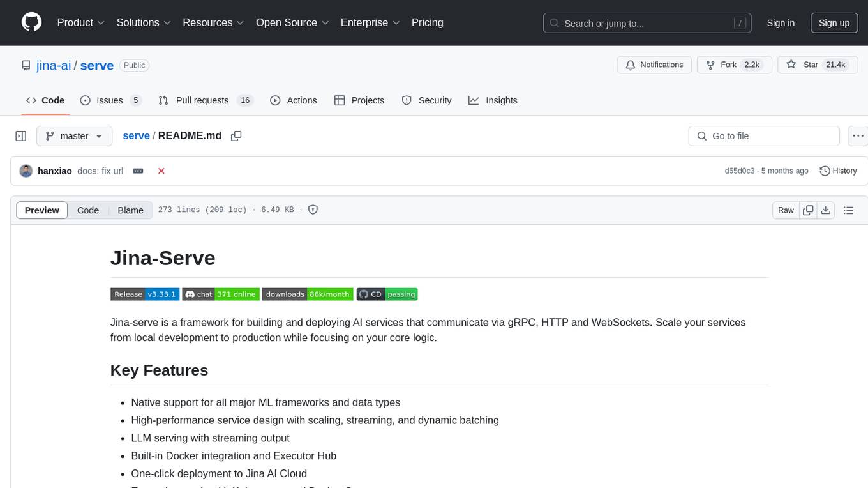Click the Star count 21.4k
The width and height of the screenshot is (868, 488).
coord(835,65)
